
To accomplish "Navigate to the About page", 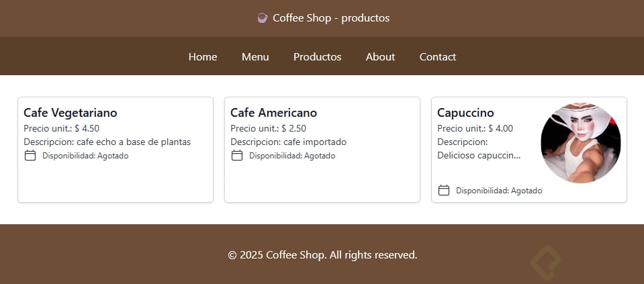I will (380, 57).
